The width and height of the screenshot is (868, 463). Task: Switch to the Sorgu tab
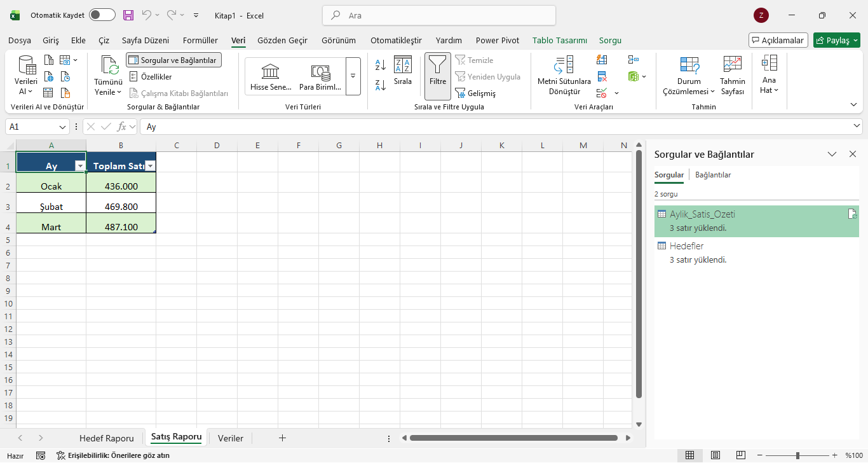tap(611, 40)
